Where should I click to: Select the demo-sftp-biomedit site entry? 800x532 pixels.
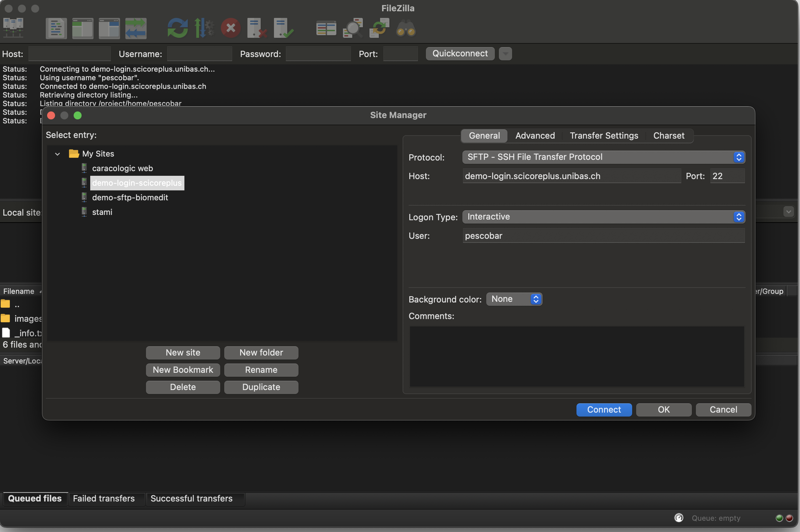tap(130, 197)
